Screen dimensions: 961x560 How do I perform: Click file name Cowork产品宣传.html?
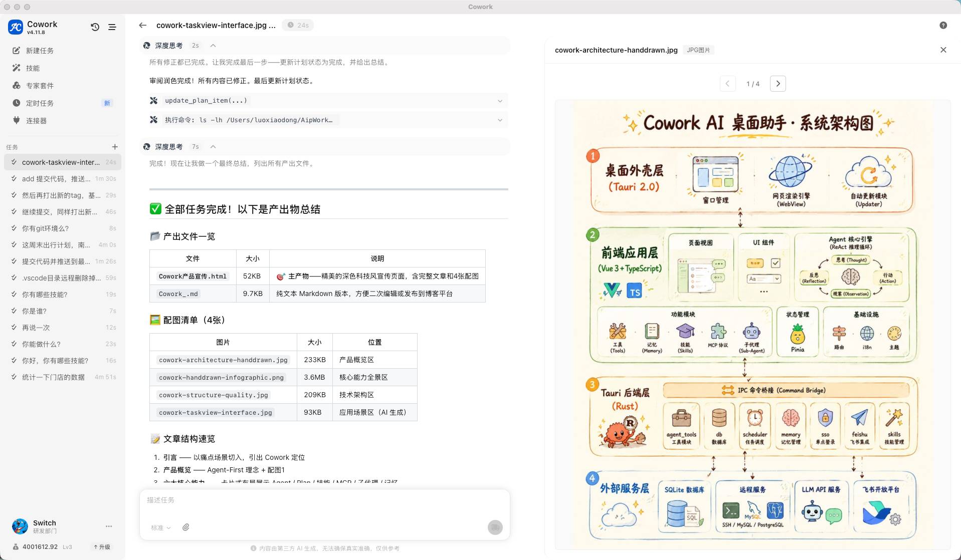click(x=193, y=276)
